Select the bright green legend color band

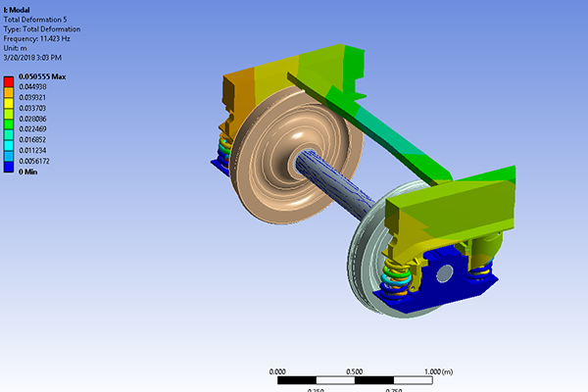[x=9, y=124]
